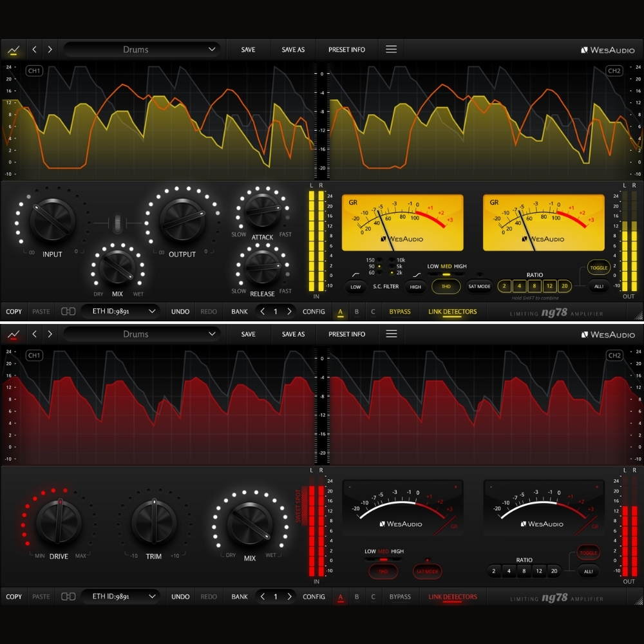Click the previous bank arrow
The height and width of the screenshot is (644, 644).
tap(263, 311)
